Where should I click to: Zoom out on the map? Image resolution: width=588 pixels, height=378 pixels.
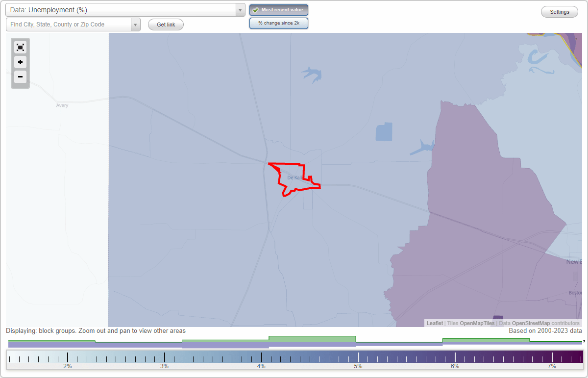pyautogui.click(x=20, y=77)
